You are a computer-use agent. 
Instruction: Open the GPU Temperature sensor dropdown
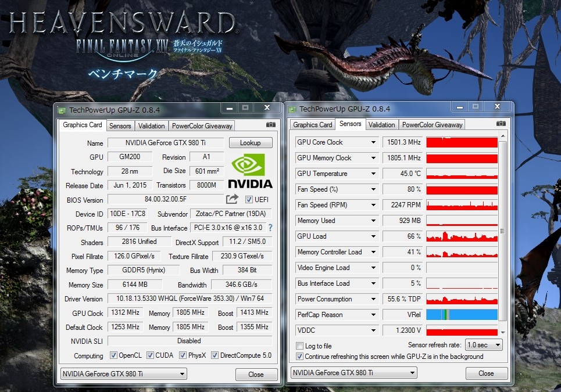373,174
